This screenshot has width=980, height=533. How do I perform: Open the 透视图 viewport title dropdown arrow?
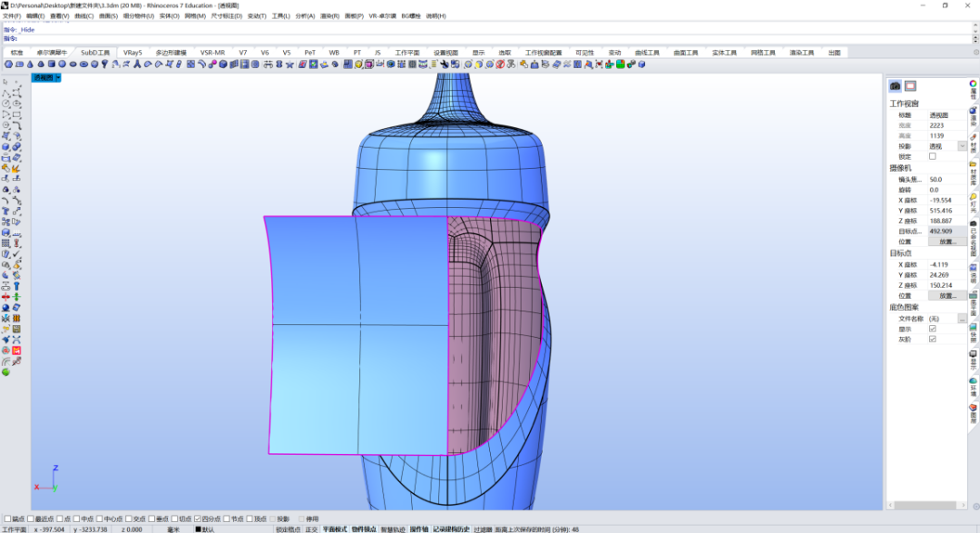click(58, 77)
